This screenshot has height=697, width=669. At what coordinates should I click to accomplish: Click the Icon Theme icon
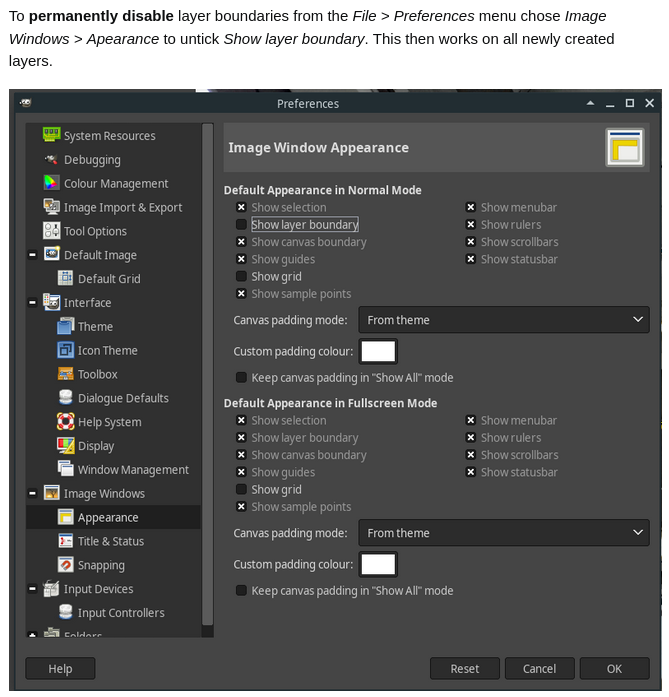65,350
